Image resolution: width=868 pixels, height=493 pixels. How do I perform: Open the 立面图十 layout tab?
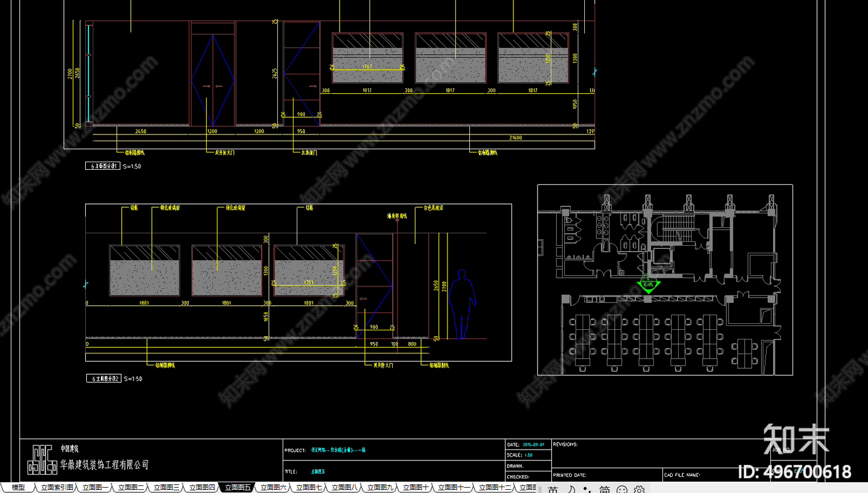pyautogui.click(x=416, y=488)
